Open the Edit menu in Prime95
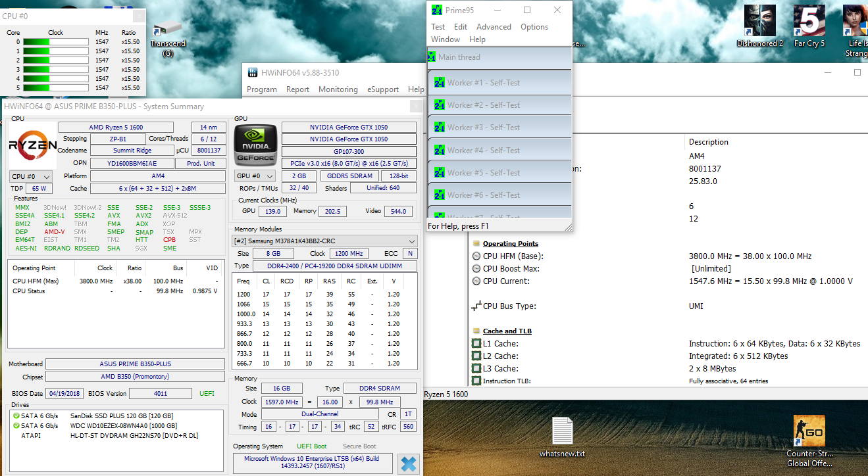868x476 pixels. pos(461,27)
